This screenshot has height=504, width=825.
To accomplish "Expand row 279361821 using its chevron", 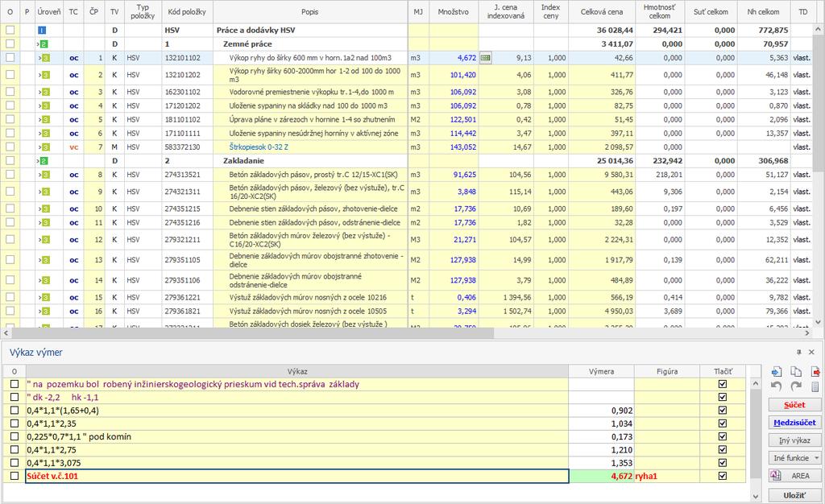I will click(39, 311).
